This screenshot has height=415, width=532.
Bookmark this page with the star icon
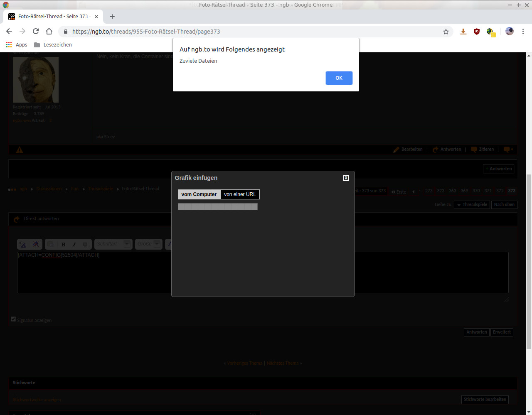(x=446, y=32)
